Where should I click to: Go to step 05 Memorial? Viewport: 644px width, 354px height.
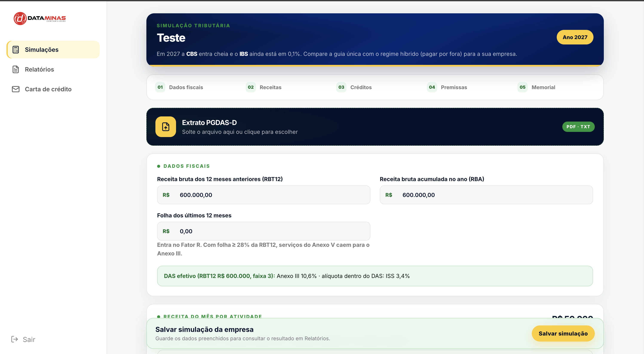click(536, 87)
